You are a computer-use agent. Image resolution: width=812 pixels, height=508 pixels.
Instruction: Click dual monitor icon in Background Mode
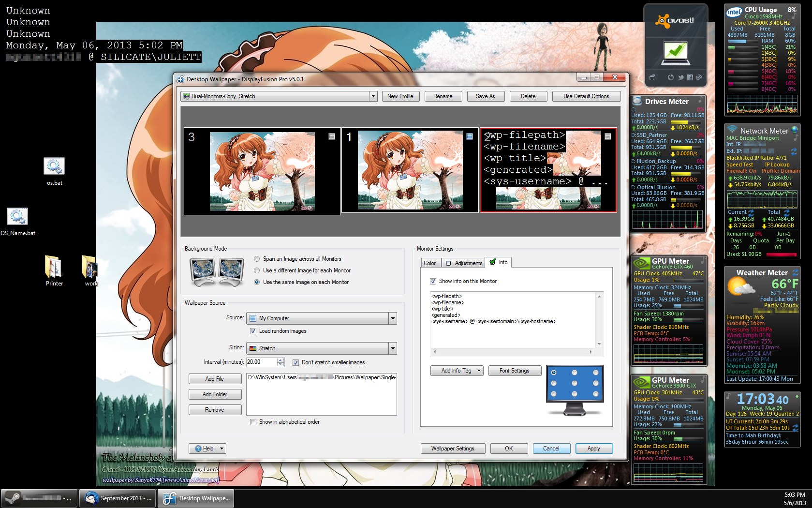point(217,272)
